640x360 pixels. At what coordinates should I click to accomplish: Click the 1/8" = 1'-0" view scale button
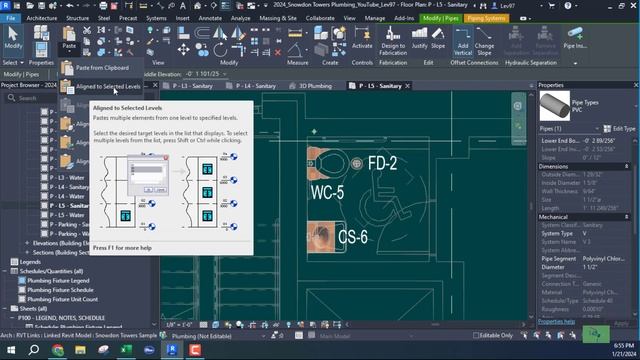(x=179, y=325)
